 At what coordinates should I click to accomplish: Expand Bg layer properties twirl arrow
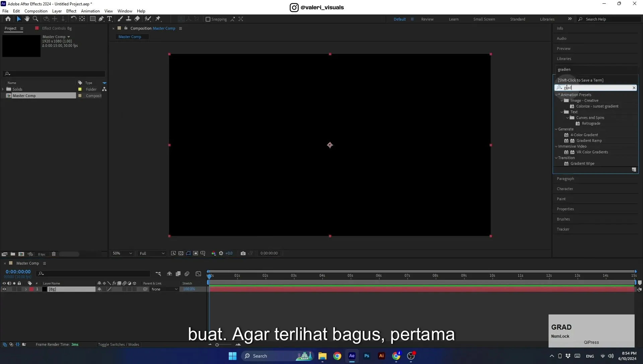(x=26, y=289)
